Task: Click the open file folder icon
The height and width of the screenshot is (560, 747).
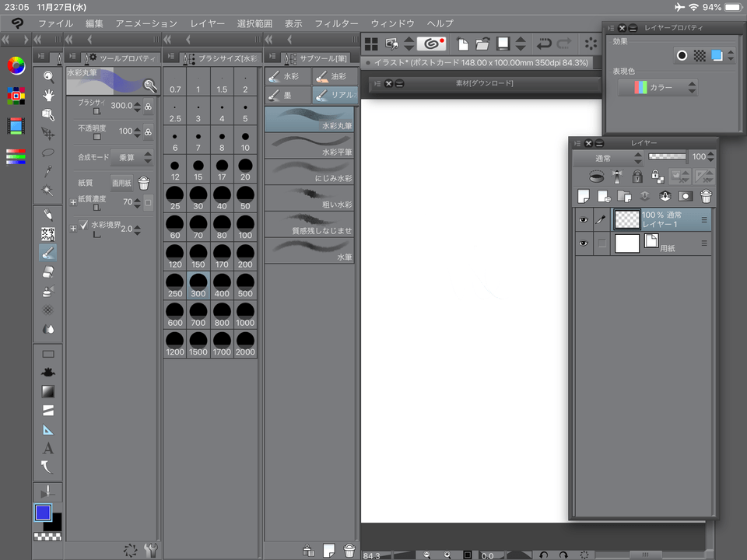Action: point(482,44)
